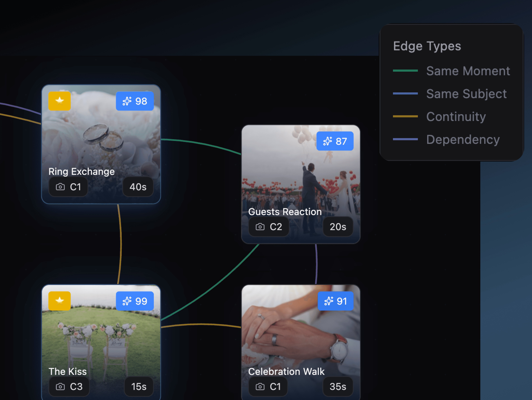
Task: Click the camera icon on Ring Exchange card
Action: pyautogui.click(x=60, y=187)
